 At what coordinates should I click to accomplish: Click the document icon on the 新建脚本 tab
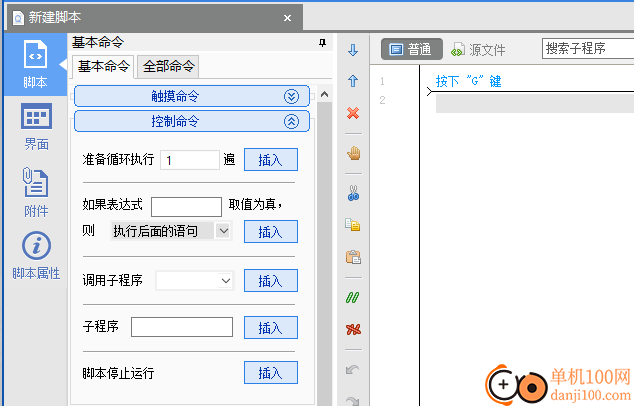18,18
